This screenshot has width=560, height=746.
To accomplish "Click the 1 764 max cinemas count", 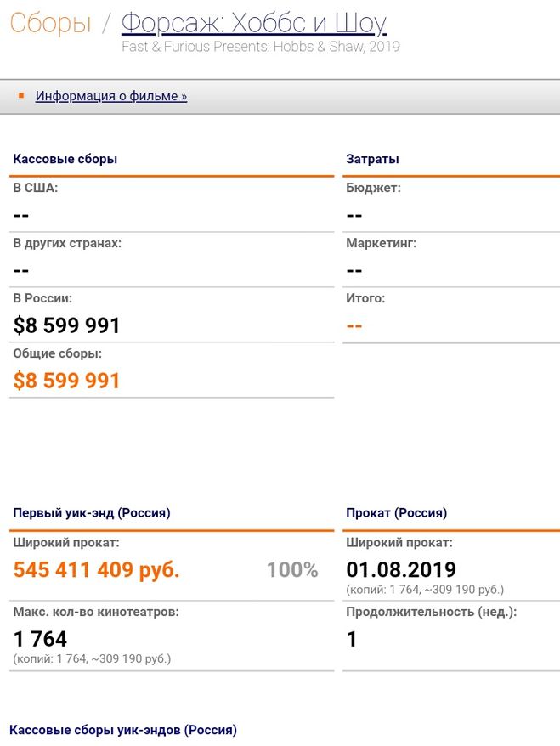I will pyautogui.click(x=40, y=639).
